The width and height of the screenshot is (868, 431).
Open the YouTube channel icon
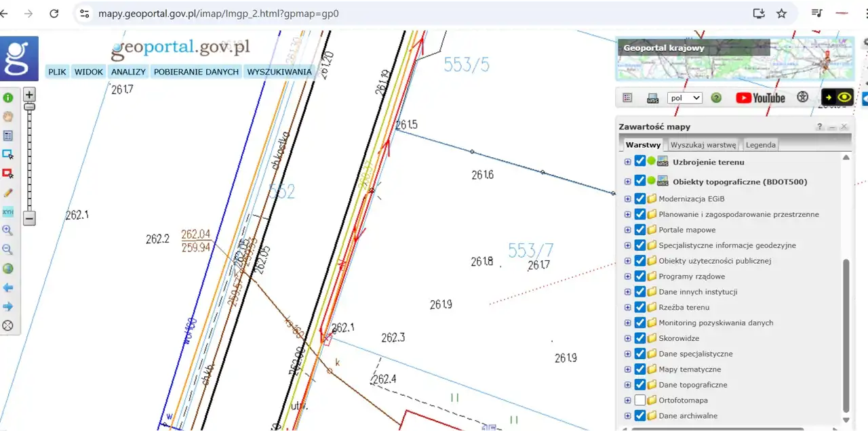[x=760, y=98]
